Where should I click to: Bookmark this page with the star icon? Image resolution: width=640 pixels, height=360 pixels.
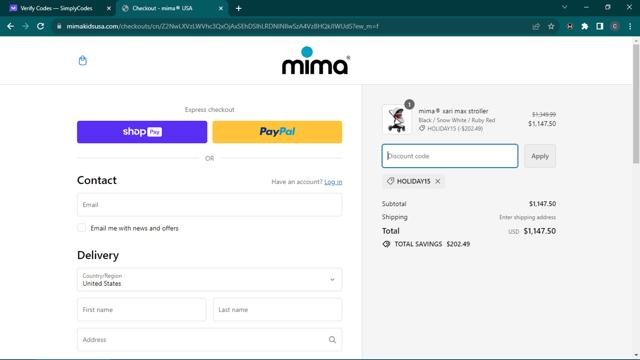[551, 27]
